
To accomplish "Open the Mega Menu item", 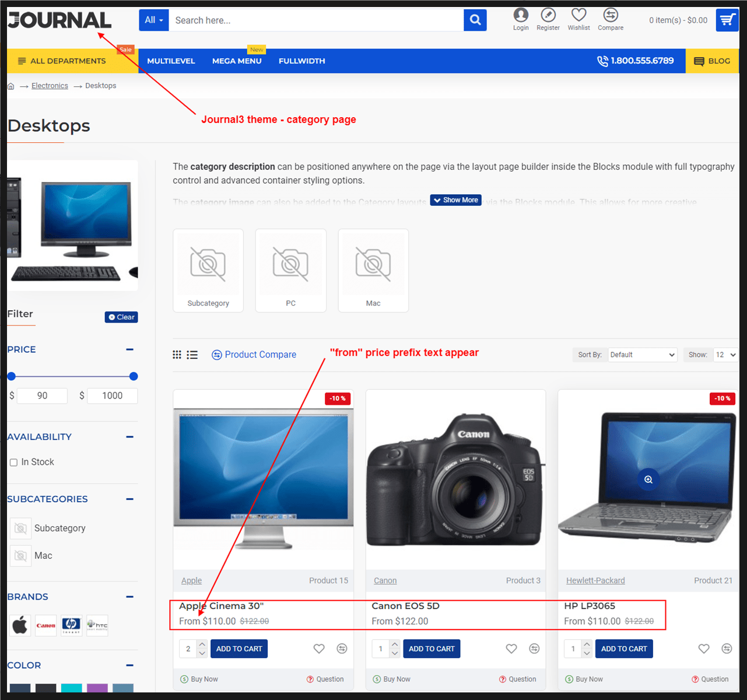I will 237,61.
